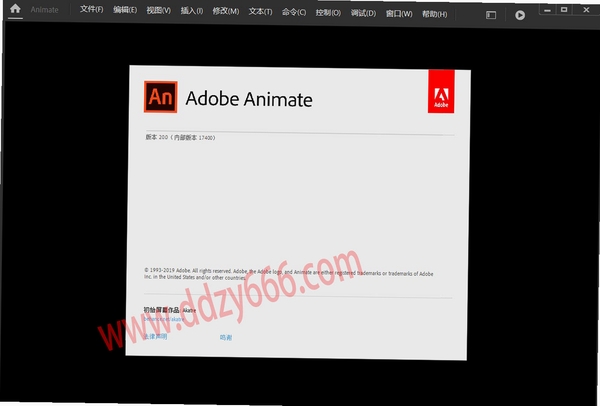Open the 调试(D) menu
This screenshot has height=406, width=600.
pyautogui.click(x=363, y=13)
